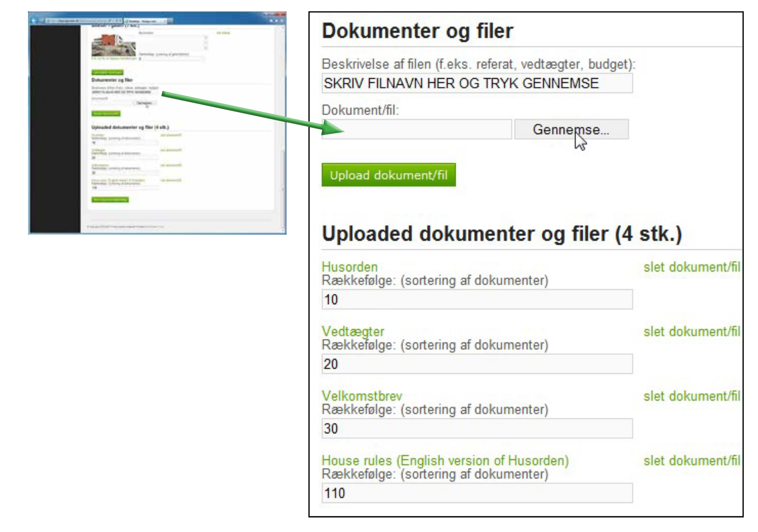Viewport: 758px width, 532px height.
Task: Click the building photo thumbnail in small screenshot
Action: [113, 45]
